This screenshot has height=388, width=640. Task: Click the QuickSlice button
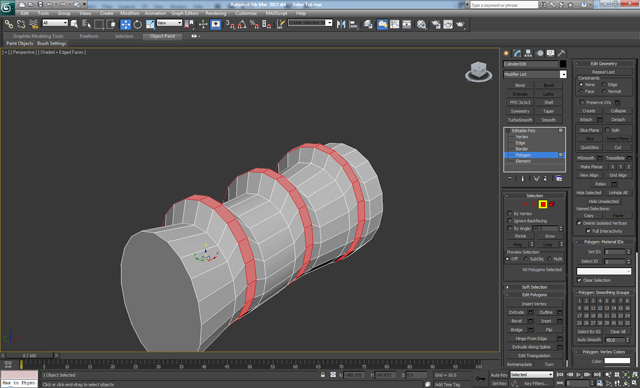tap(589, 147)
